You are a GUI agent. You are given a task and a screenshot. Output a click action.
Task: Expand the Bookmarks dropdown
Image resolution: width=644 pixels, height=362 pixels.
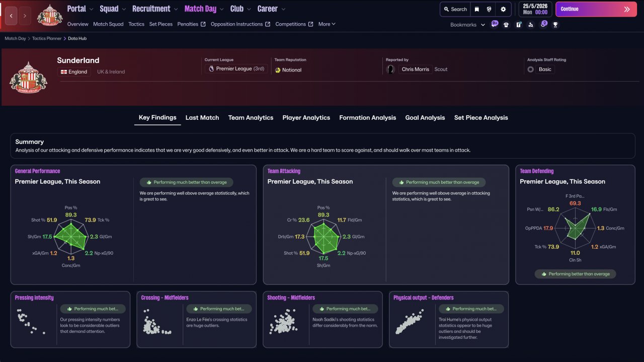(467, 25)
